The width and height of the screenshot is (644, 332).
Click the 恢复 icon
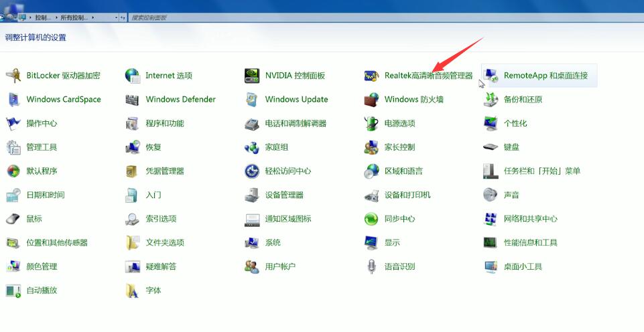pos(133,147)
